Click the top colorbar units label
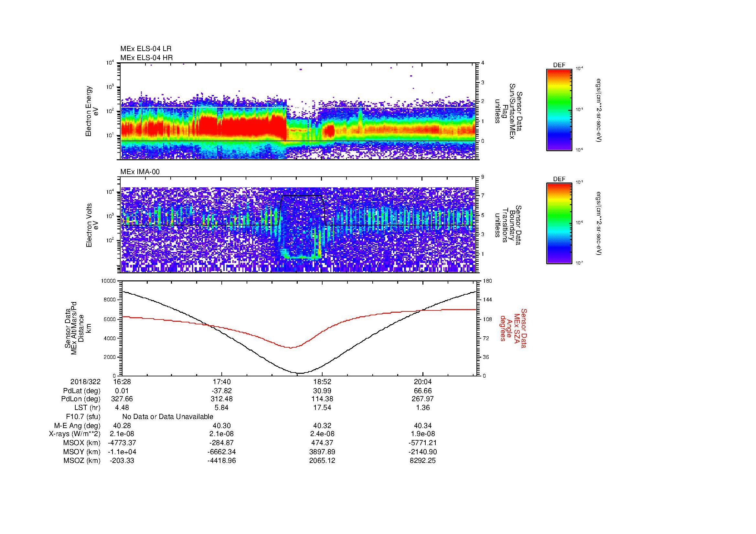The image size is (756, 534). tap(599, 110)
